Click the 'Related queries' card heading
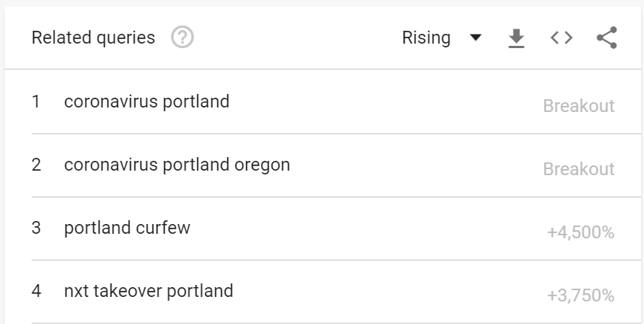Screen dimensions: 644x324 (x=93, y=38)
